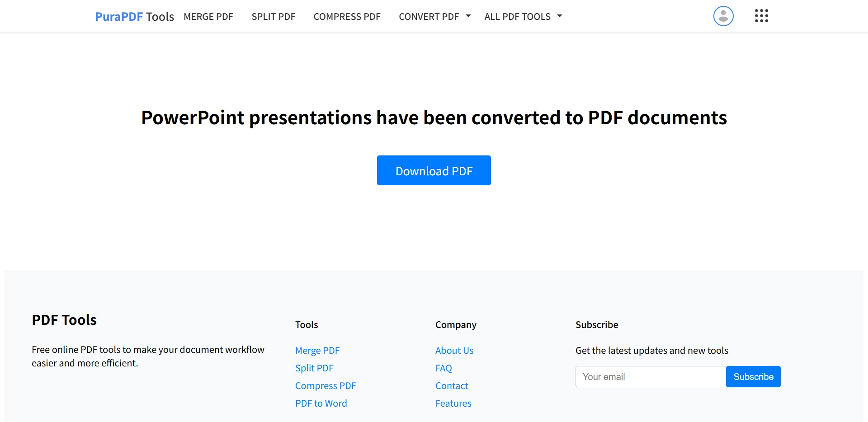Screen dimensions: 868x422
Task: Click the Download PDF button
Action: pyautogui.click(x=434, y=170)
